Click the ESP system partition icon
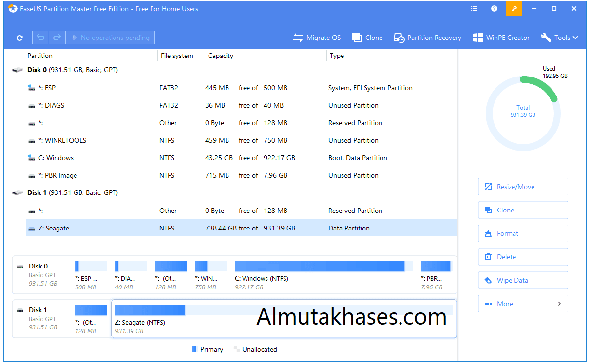This screenshot has height=364, width=590. (31, 88)
